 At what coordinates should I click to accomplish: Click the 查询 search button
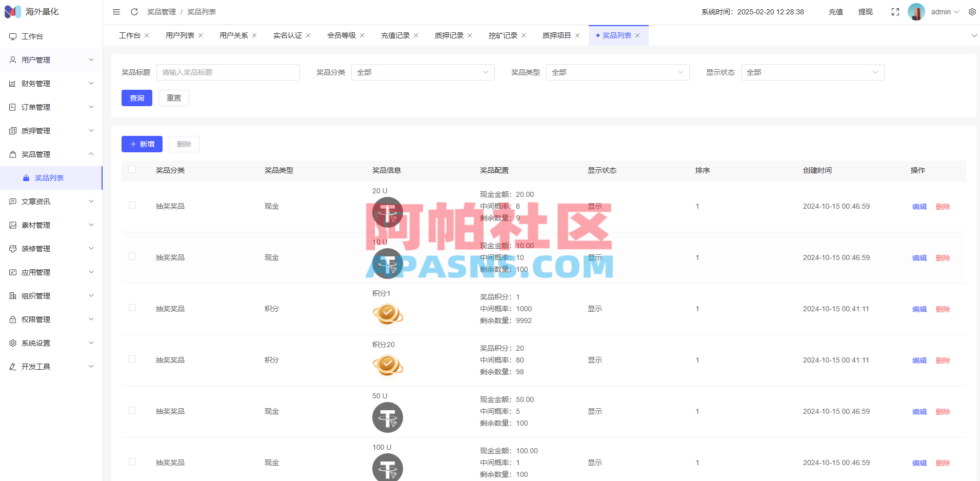(136, 97)
